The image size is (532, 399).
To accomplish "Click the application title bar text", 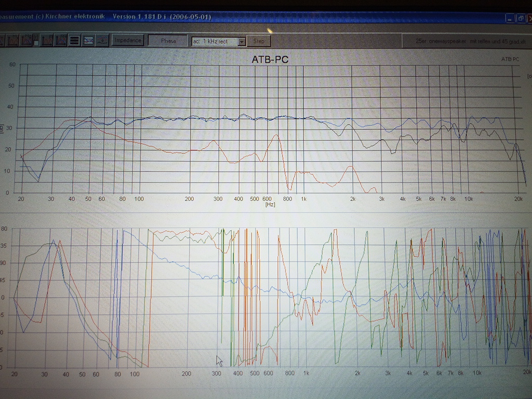I will coord(105,16).
